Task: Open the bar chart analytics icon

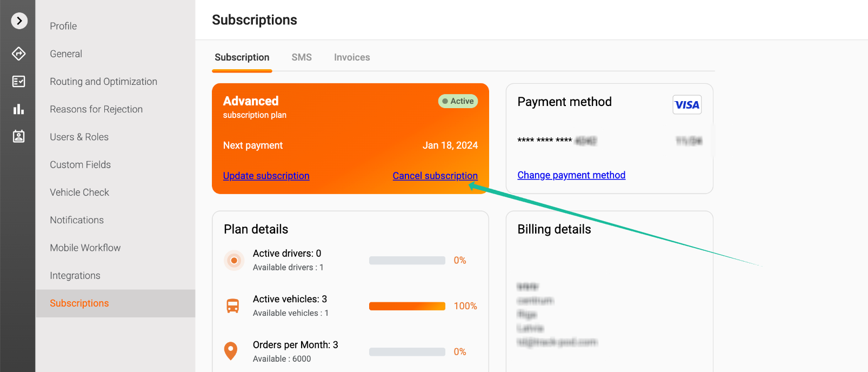Action: [19, 109]
